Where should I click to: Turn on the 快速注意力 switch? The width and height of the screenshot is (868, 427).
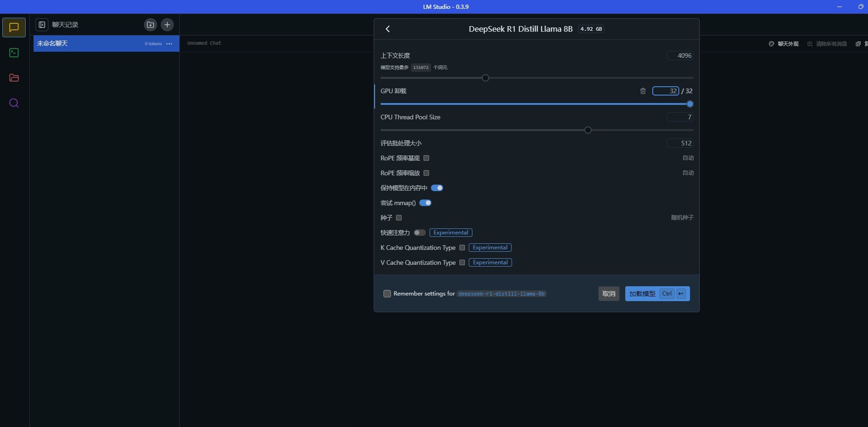tap(420, 233)
